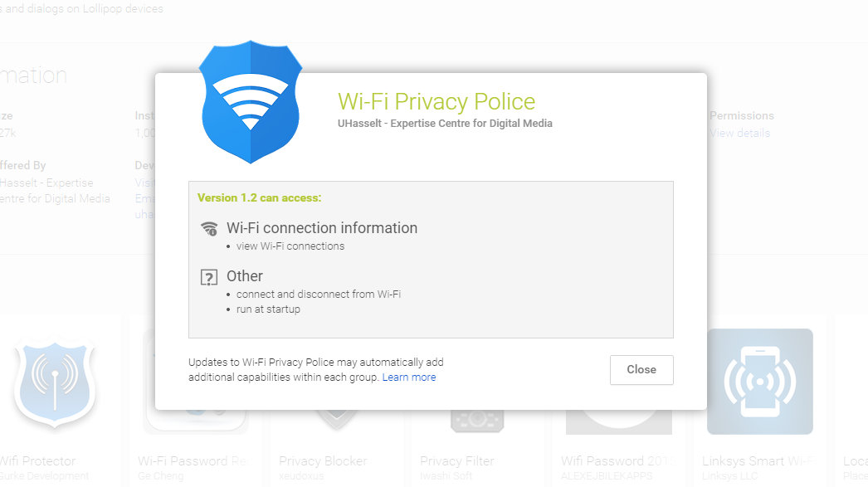Screen dimensions: 868x487
Task: Open the Linksys Smart Wi-Fi app icon
Action: click(x=760, y=382)
